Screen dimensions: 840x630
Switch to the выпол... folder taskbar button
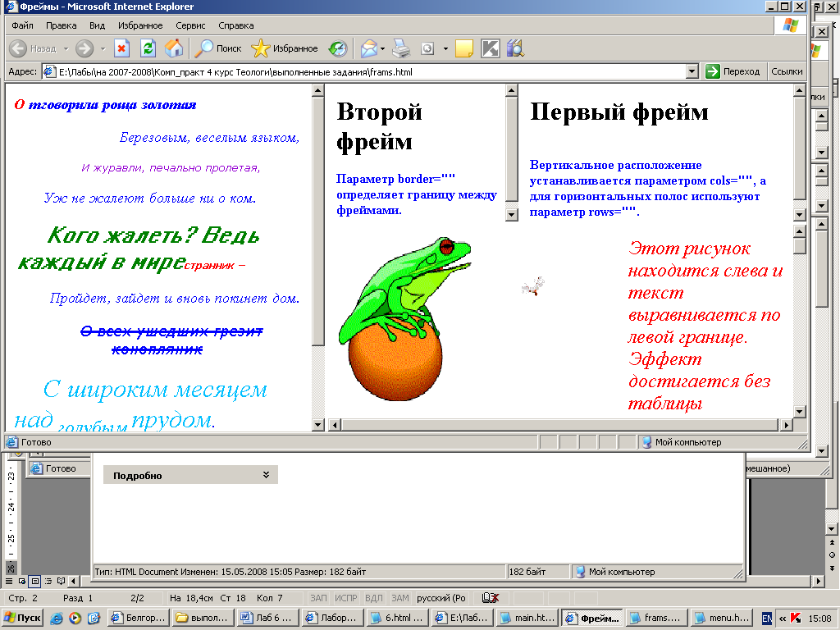point(203,618)
